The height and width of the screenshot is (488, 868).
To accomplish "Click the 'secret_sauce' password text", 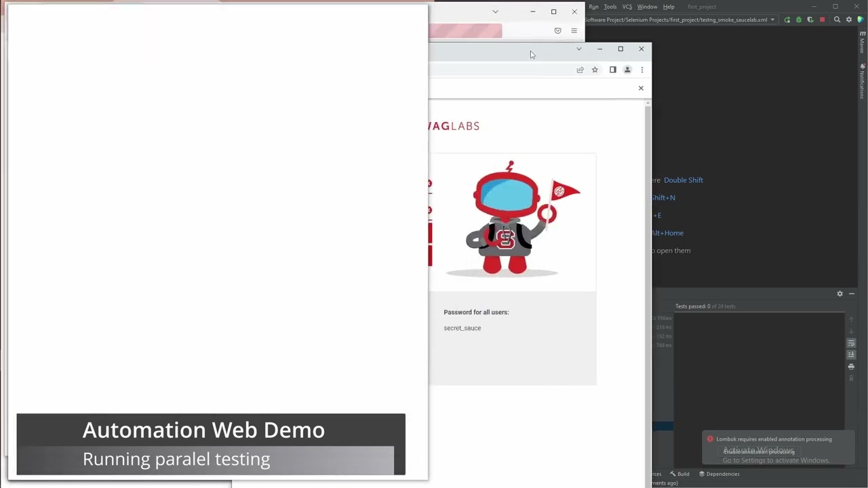I will [462, 328].
